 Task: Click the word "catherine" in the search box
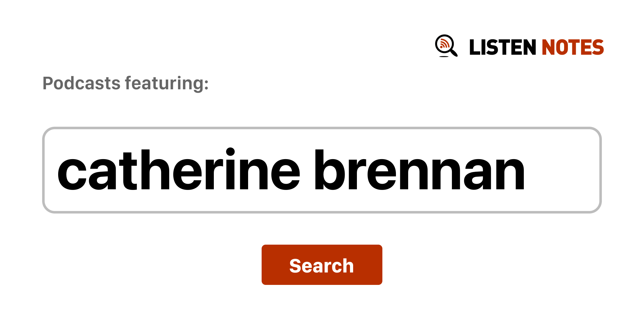coord(178,170)
